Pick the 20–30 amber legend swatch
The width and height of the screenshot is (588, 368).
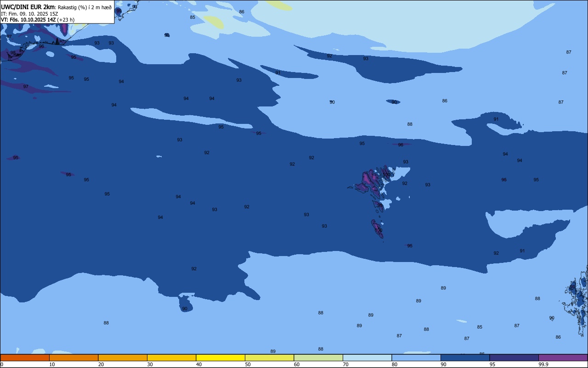[123, 357]
